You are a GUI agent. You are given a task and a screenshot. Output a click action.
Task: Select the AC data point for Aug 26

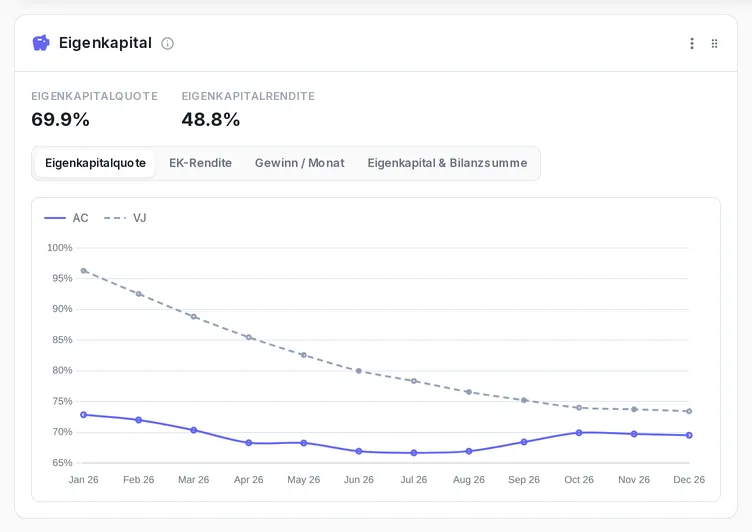(469, 451)
